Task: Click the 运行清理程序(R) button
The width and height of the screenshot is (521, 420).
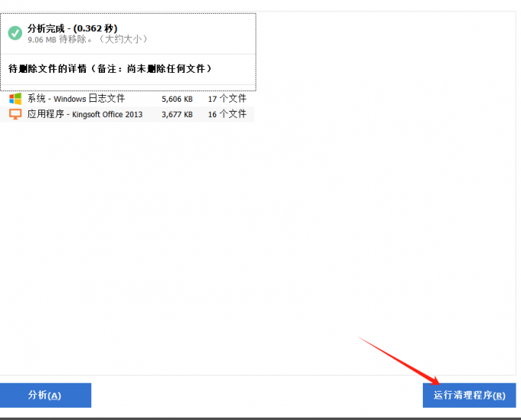Action: tap(469, 395)
